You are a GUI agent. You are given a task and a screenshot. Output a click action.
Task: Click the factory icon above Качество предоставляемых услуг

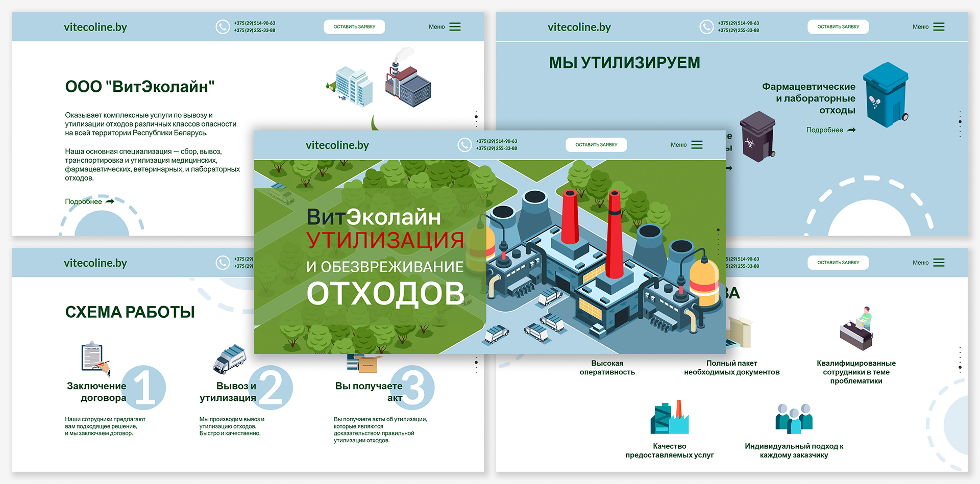669,418
